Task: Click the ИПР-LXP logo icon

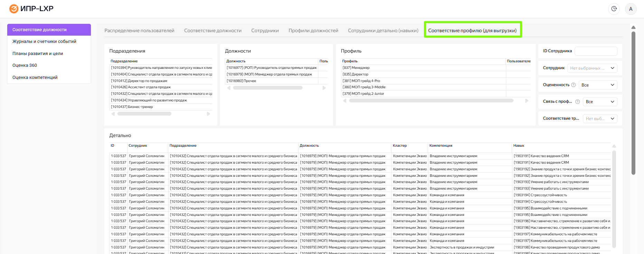Action: 14,9
